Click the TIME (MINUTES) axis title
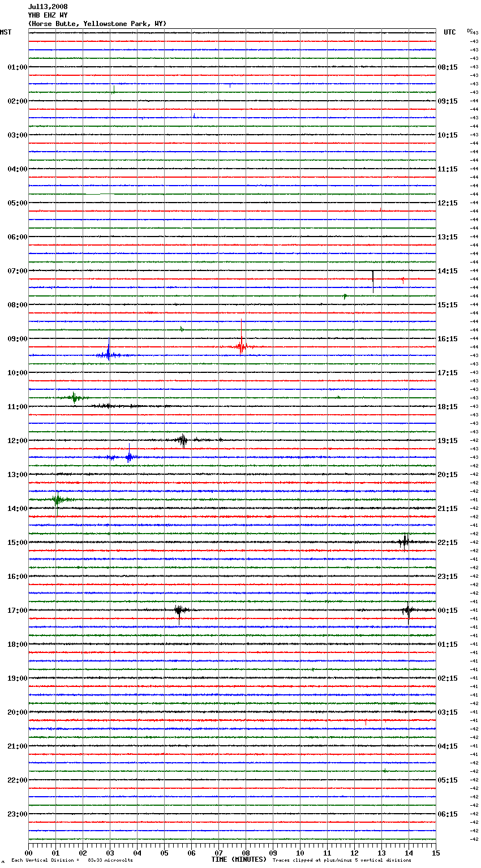The height and width of the screenshot is (868, 481). coord(239,860)
